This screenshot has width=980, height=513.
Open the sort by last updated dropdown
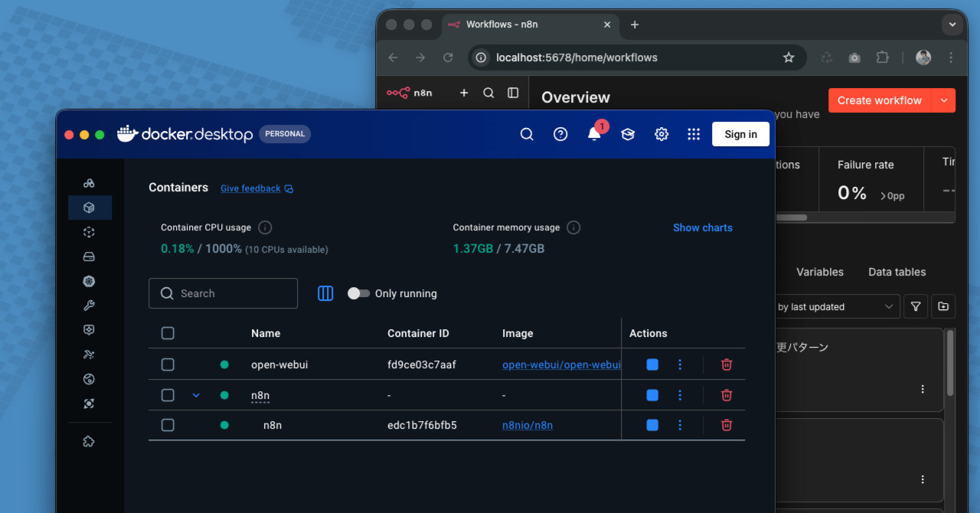click(x=835, y=307)
